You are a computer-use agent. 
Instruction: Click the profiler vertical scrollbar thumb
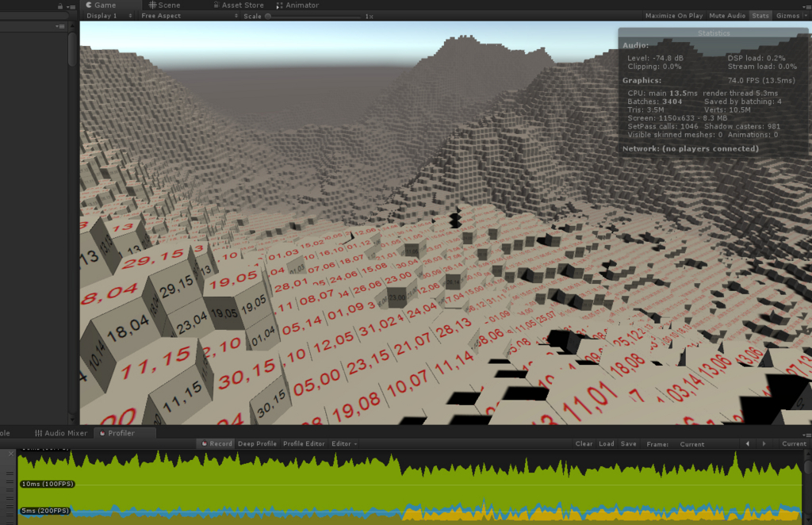click(x=807, y=467)
